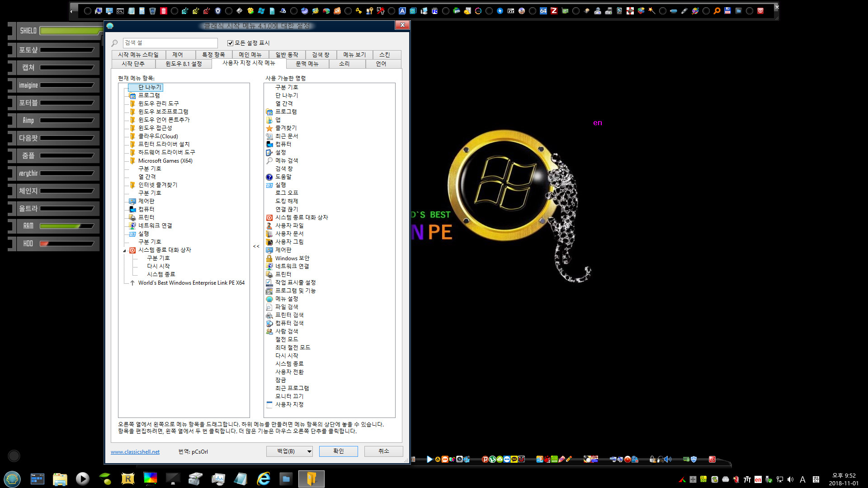Select 'Windows 보안' lock icon

(269, 258)
